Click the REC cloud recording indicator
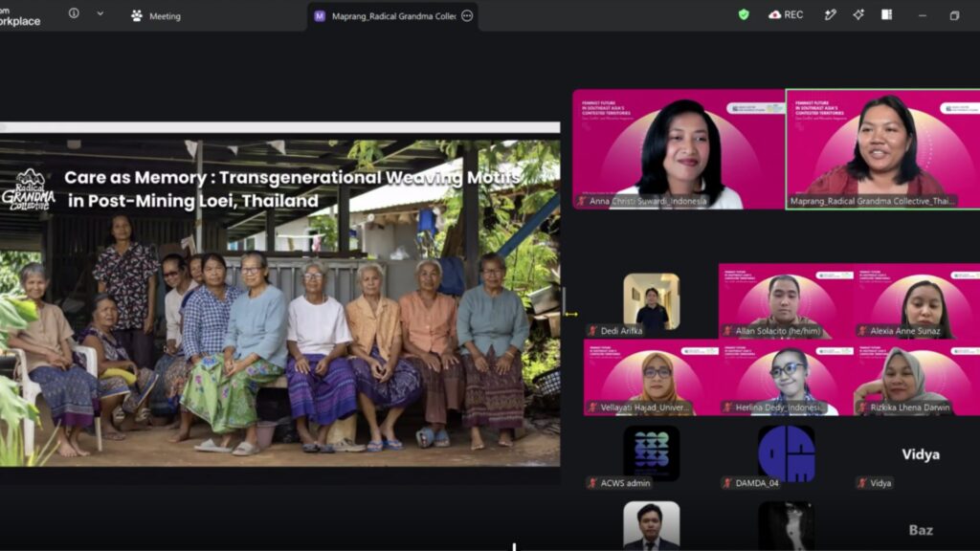 pos(786,14)
